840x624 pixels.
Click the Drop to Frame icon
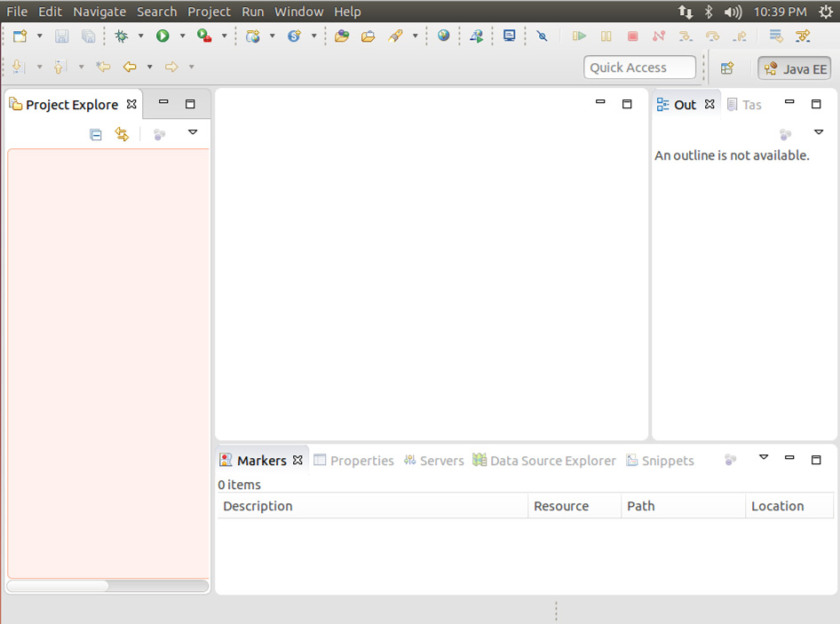776,36
